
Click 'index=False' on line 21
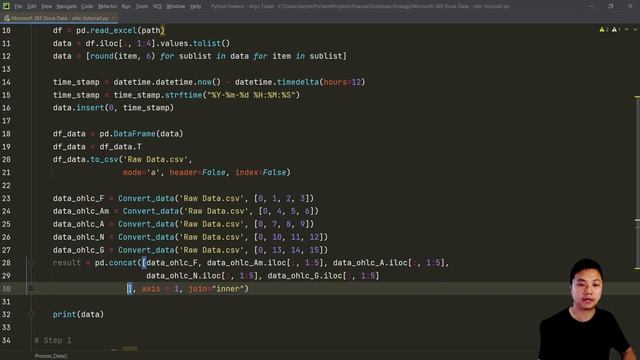[x=260, y=172]
